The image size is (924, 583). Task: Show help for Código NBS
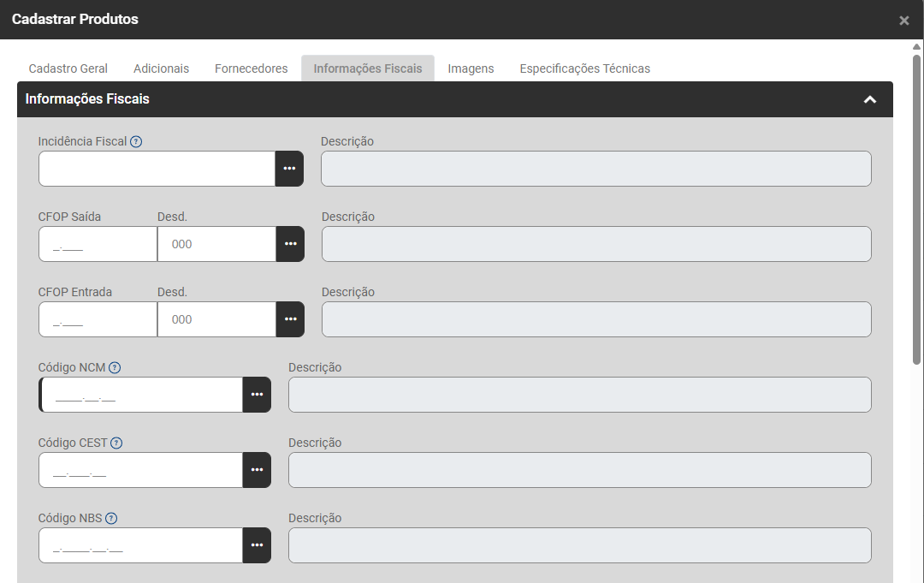[111, 518]
